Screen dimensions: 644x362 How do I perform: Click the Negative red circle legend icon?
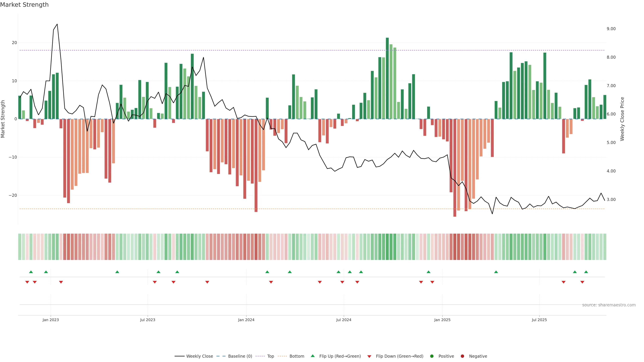[462, 356]
